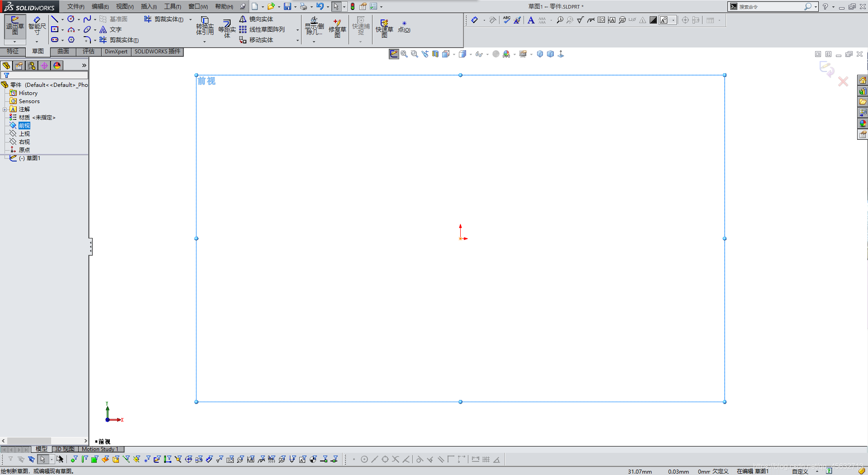This screenshot has width=868, height=475.
Task: Open the 视图(V) menu
Action: coord(125,6)
